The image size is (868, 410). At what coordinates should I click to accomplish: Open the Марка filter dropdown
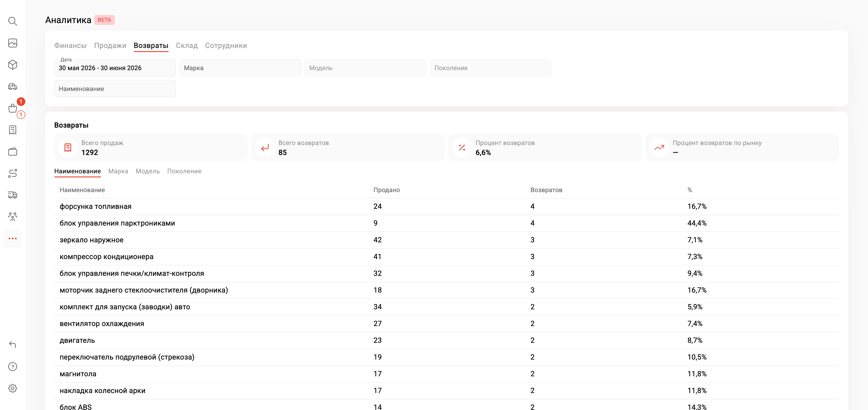(240, 68)
